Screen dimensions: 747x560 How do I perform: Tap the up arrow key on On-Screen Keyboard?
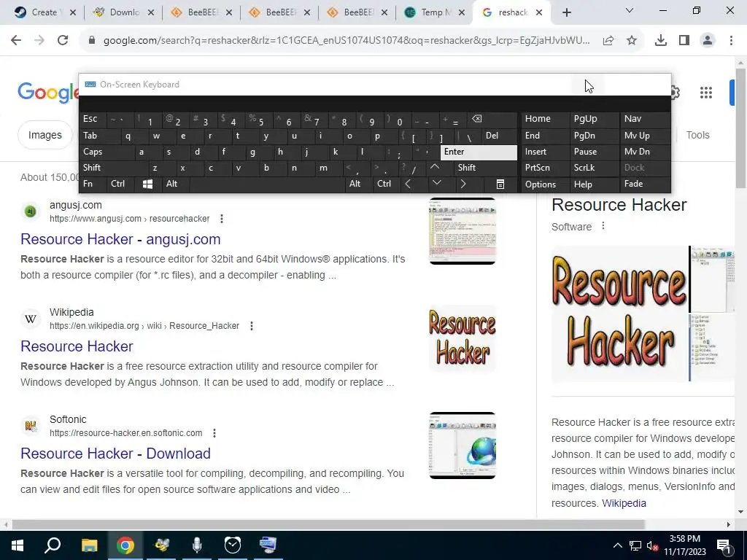tap(435, 167)
